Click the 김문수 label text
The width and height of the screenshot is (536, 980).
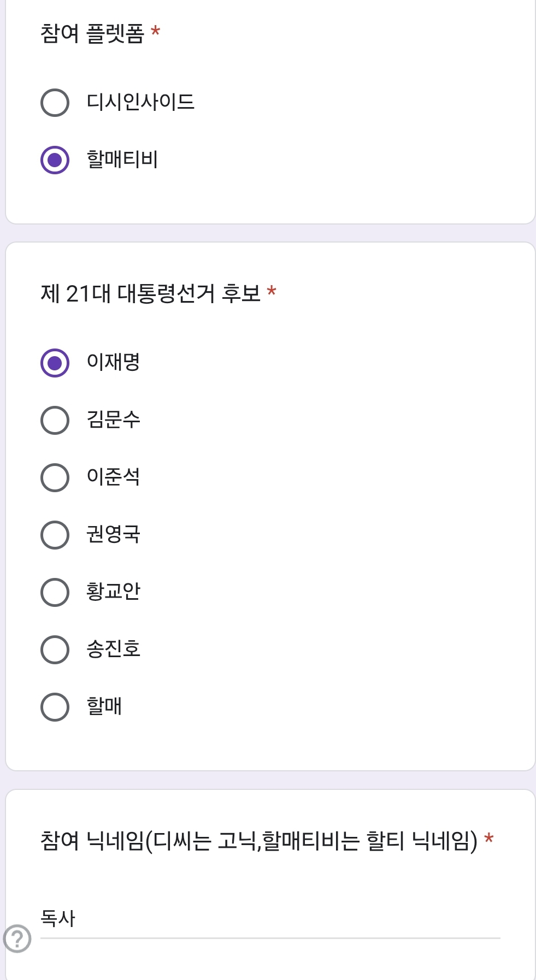[x=114, y=420]
